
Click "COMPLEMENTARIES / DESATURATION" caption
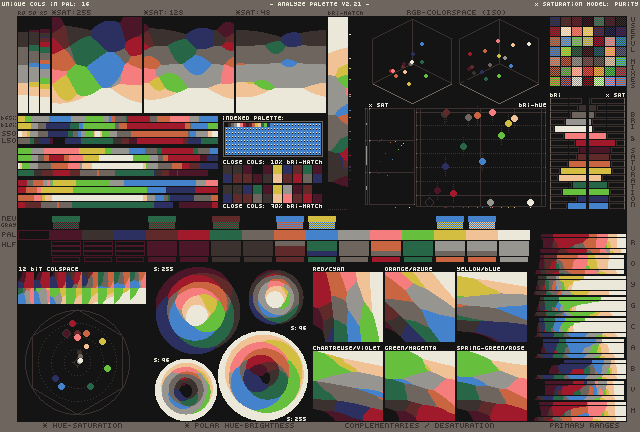[419, 425]
